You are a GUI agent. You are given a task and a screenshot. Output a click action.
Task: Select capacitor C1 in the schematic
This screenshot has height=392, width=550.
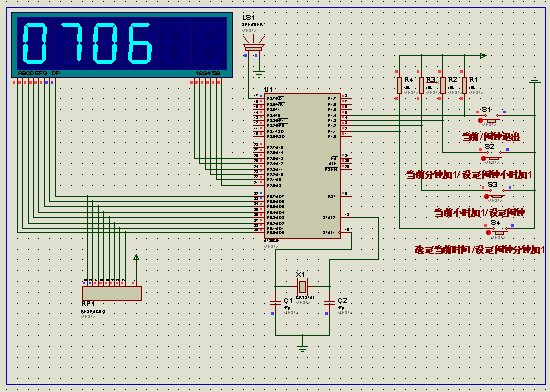click(x=275, y=302)
